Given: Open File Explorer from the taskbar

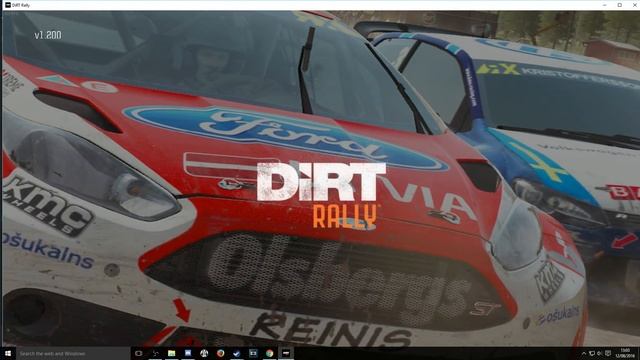Looking at the screenshot, I should pyautogui.click(x=171, y=353).
